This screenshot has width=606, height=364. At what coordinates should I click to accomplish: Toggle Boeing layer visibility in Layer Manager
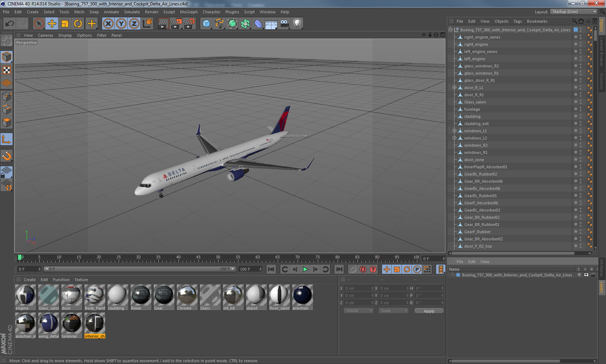point(586,275)
